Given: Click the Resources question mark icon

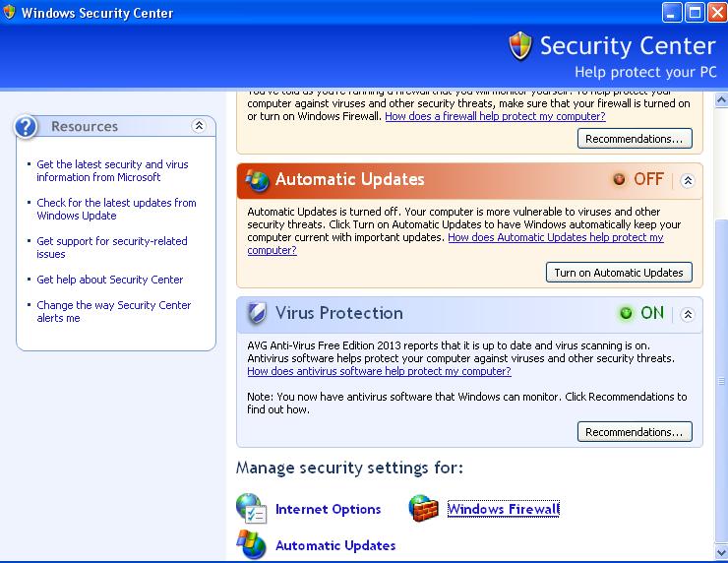Looking at the screenshot, I should (x=28, y=126).
